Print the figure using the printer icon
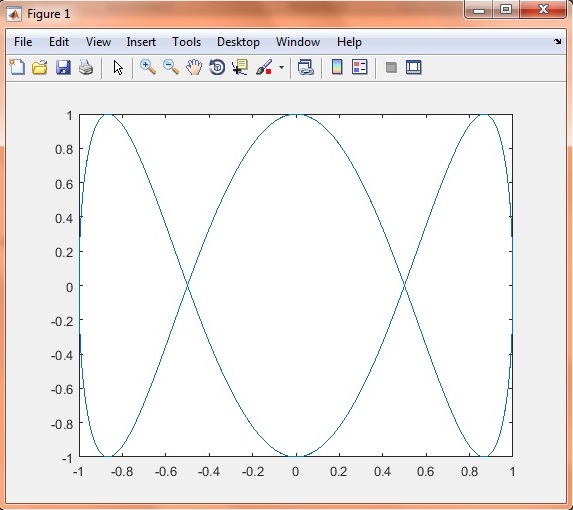573x510 pixels. click(86, 68)
